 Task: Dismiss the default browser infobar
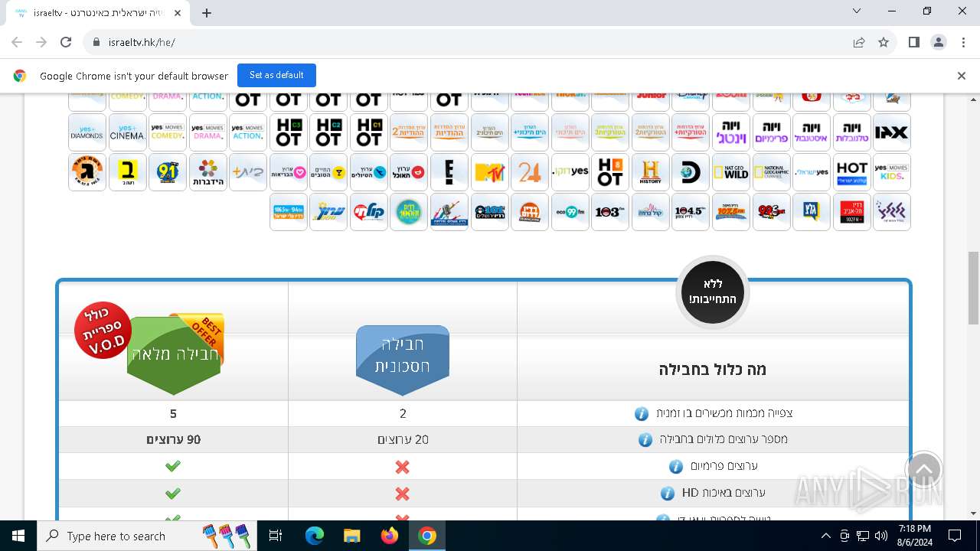(x=962, y=76)
